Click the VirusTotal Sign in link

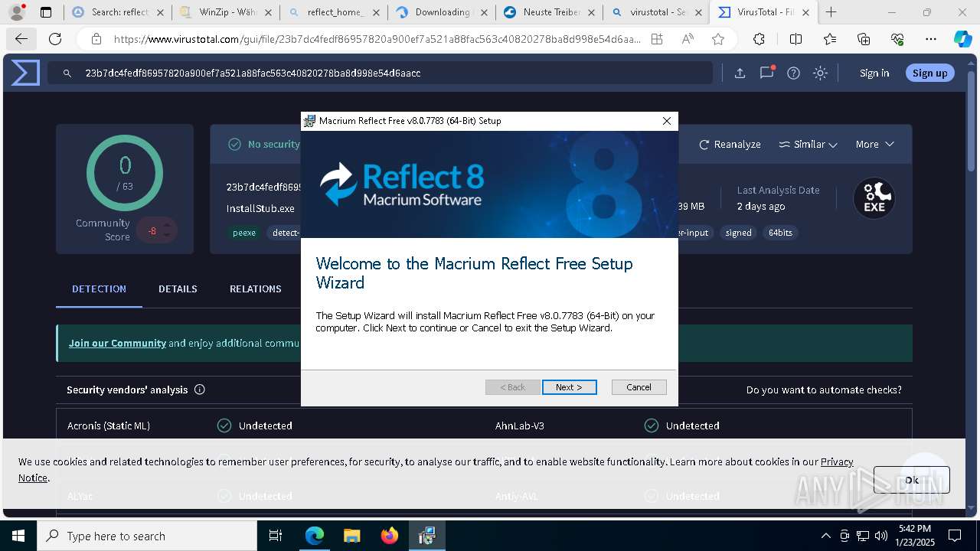click(x=874, y=73)
